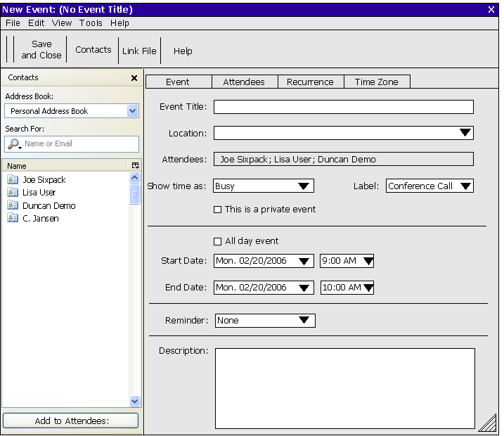Click Save and Close in the toolbar
The width and height of the screenshot is (504, 436).
41,50
